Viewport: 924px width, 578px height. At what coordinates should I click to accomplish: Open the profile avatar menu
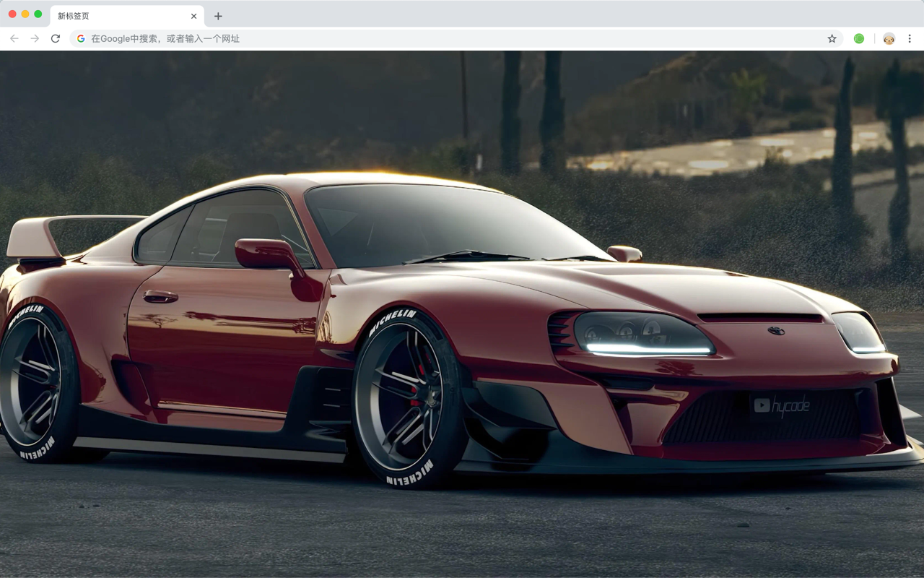click(889, 38)
